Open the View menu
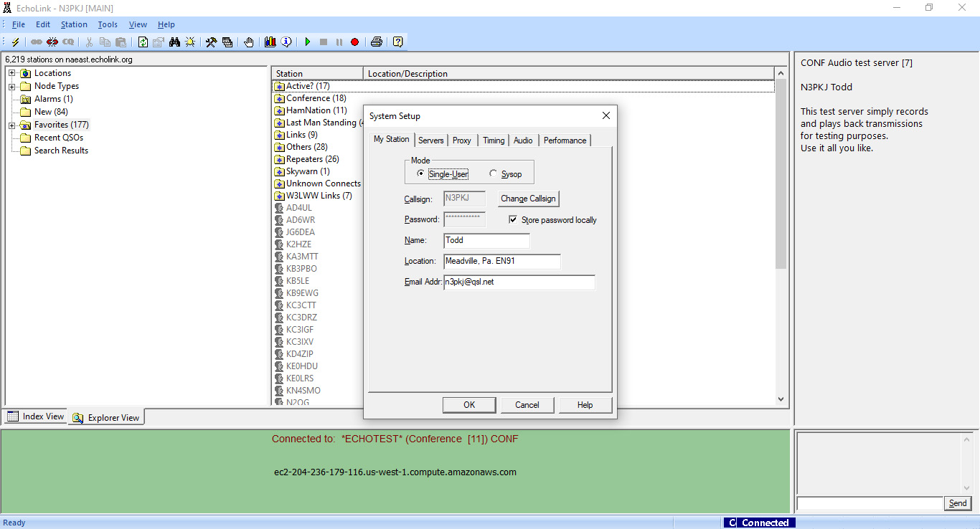Screen dimensions: 980x529 point(138,24)
